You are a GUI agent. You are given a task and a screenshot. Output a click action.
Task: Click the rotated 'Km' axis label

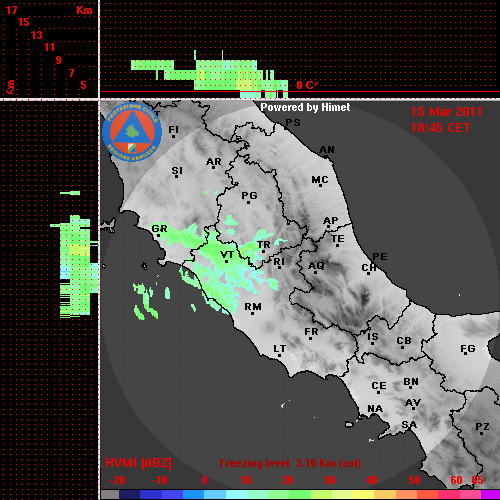tap(11, 87)
